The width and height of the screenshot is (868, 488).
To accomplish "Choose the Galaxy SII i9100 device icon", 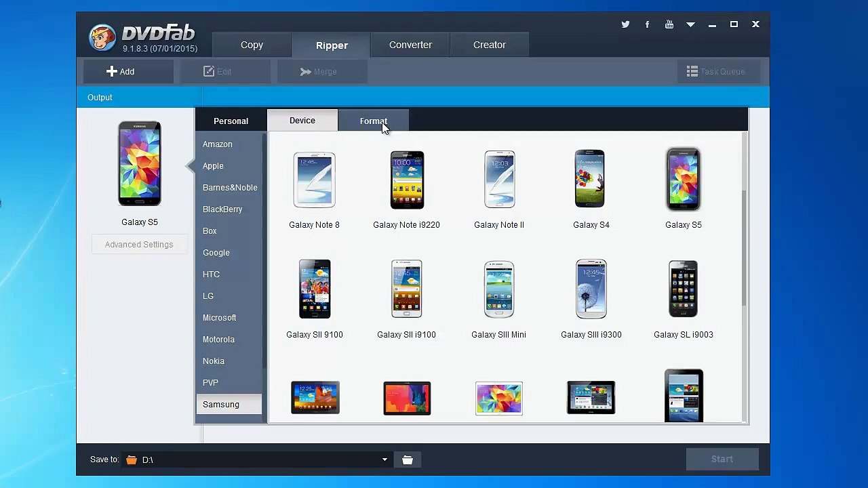I will point(407,289).
